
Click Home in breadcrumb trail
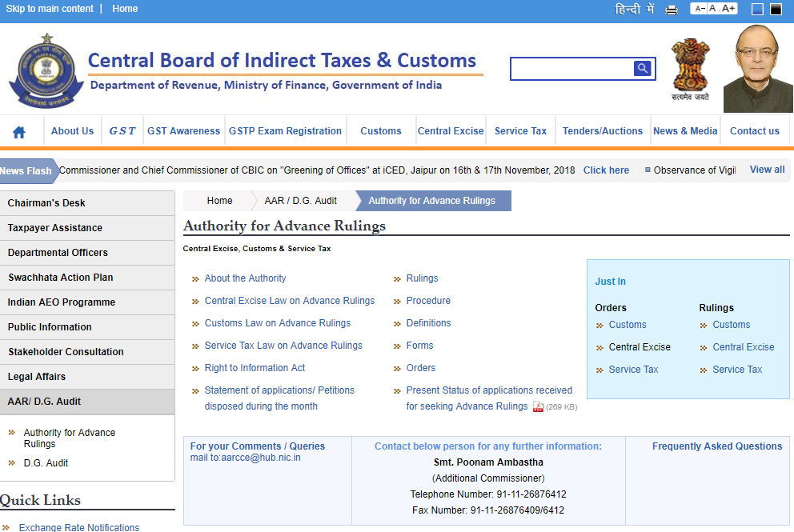click(x=220, y=201)
